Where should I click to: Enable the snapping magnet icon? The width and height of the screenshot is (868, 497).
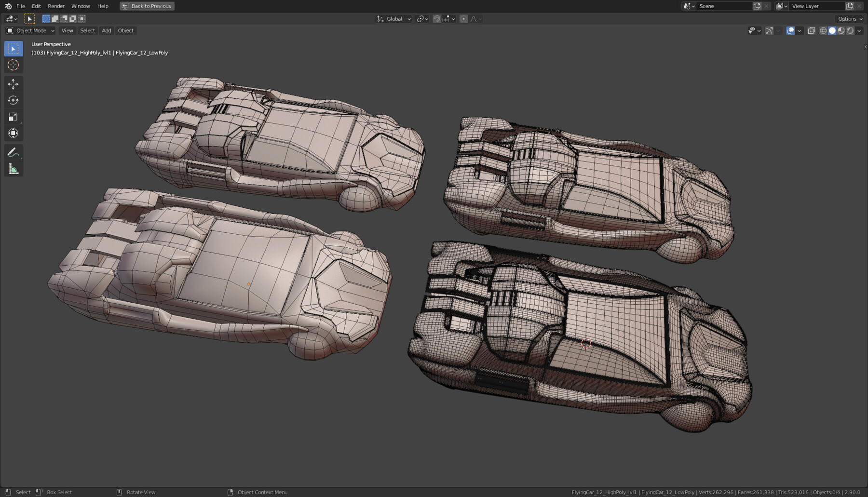pyautogui.click(x=436, y=19)
